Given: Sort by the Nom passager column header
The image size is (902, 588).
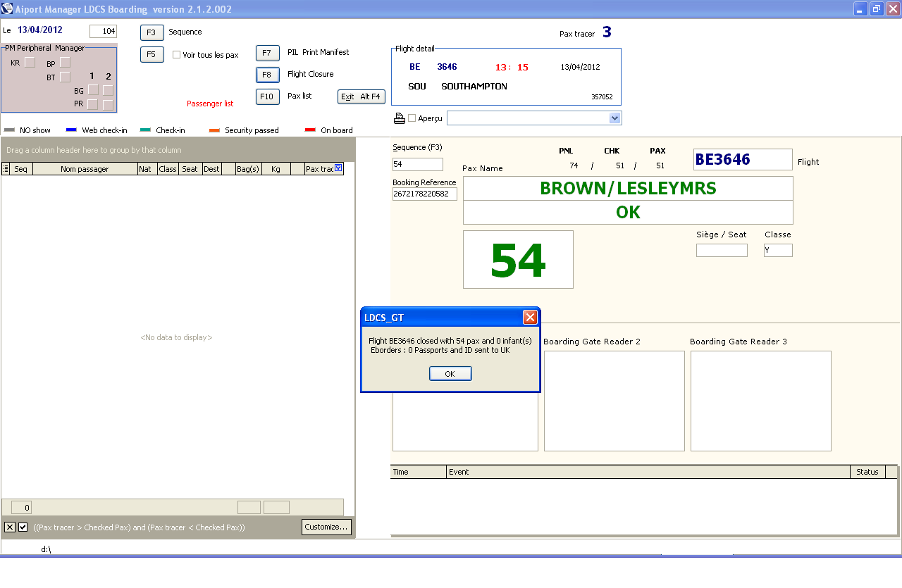Looking at the screenshot, I should (85, 169).
